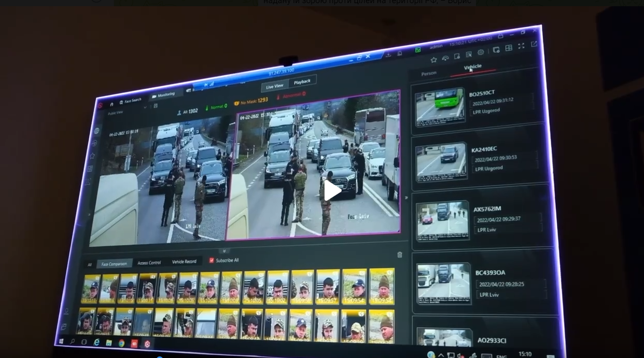Screen dimensions: 644x358
Task: Uncheck the Subscribe All checkbox
Action: [212, 260]
